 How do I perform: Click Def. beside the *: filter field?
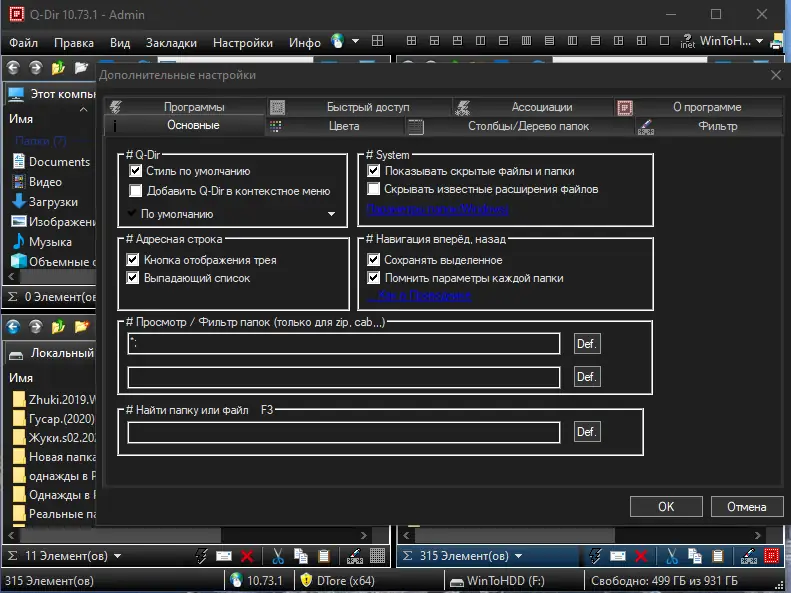587,343
